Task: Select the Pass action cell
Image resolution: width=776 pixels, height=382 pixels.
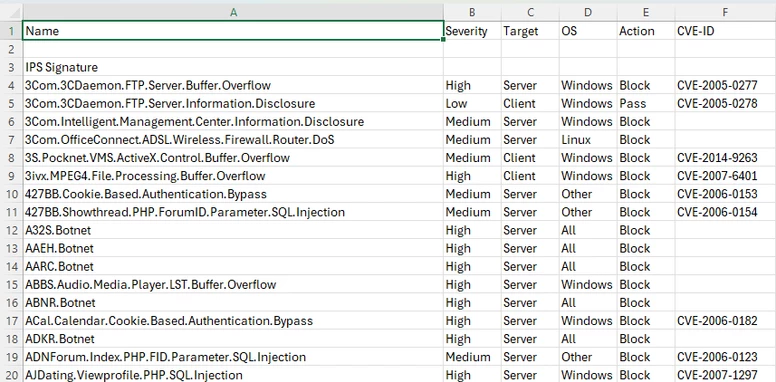Action: 646,103
